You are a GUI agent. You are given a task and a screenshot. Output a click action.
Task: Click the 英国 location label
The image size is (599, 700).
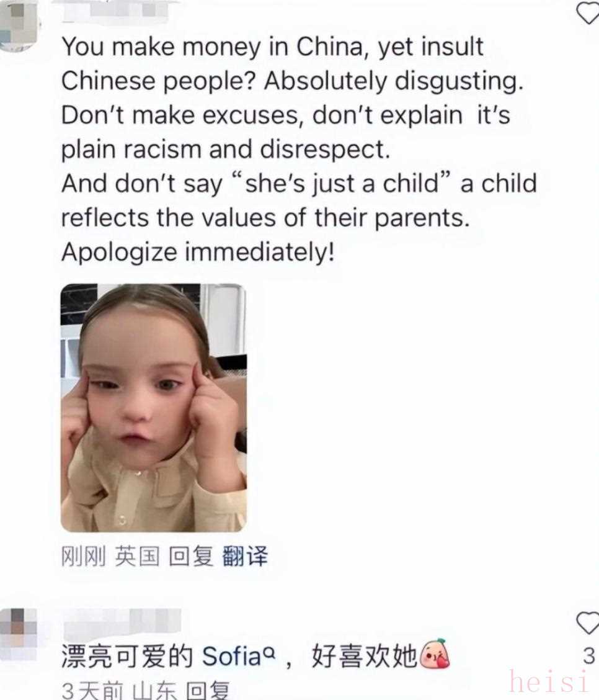pyautogui.click(x=138, y=556)
